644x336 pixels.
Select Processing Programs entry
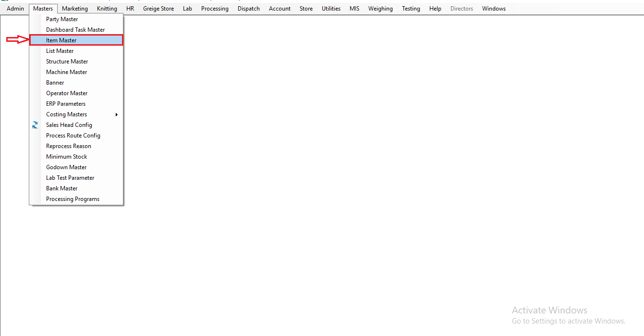(x=76, y=199)
